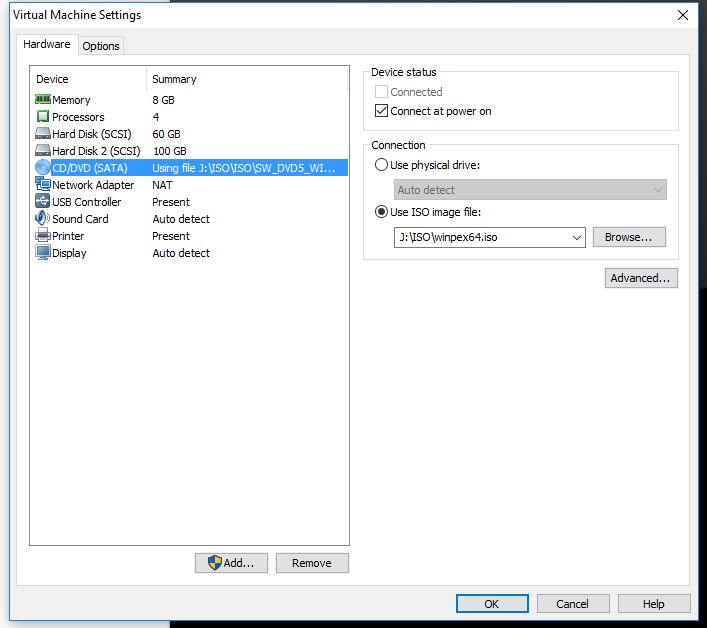Click the Printer device icon
Image resolution: width=707 pixels, height=628 pixels.
coord(43,235)
